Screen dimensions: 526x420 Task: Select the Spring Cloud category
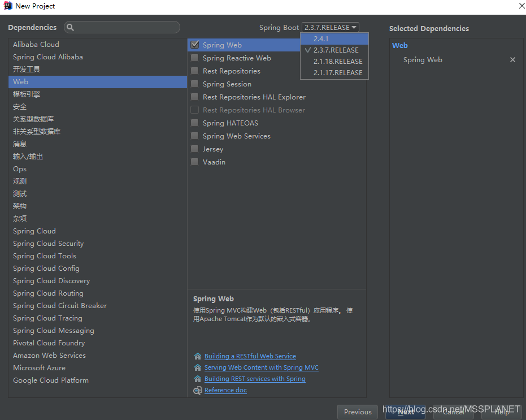point(98,231)
